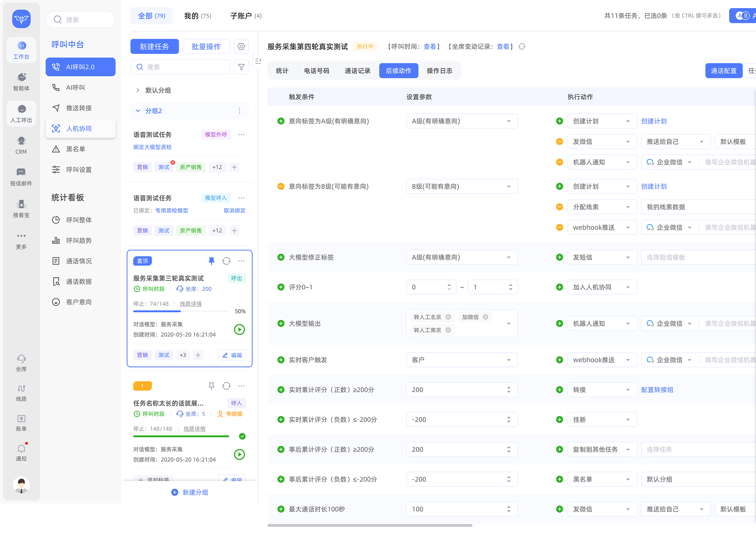Switch to the 通话记录 tab

[x=358, y=71]
